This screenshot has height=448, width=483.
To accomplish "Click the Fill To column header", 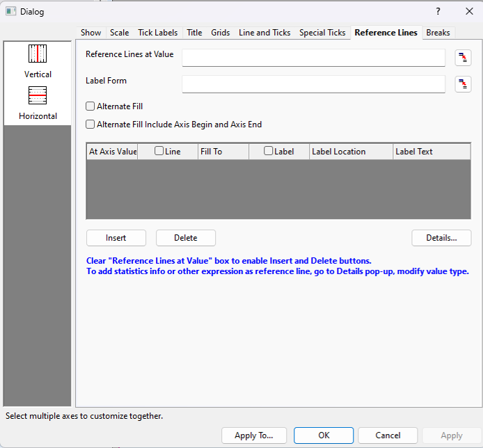I will click(223, 152).
